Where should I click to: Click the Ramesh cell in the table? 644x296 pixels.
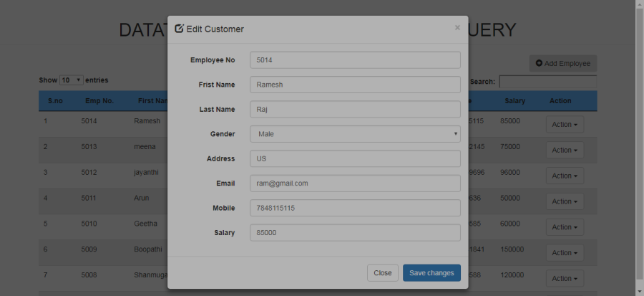pos(147,121)
